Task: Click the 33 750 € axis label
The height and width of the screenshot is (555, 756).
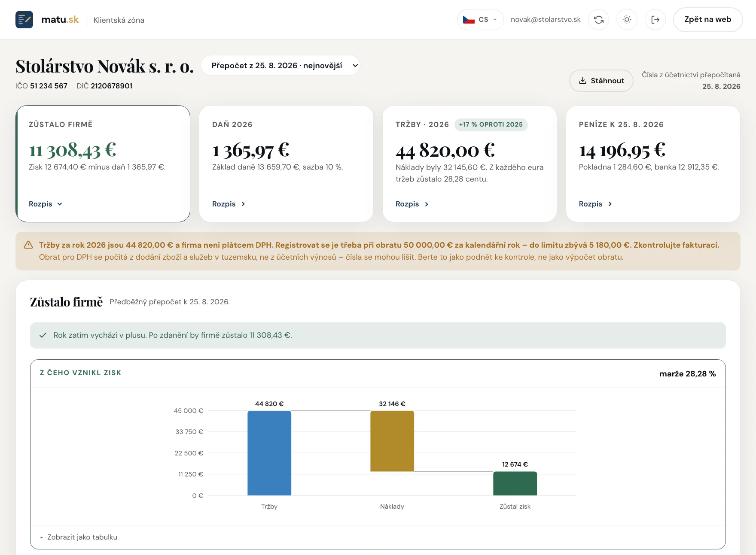Action: 189,432
